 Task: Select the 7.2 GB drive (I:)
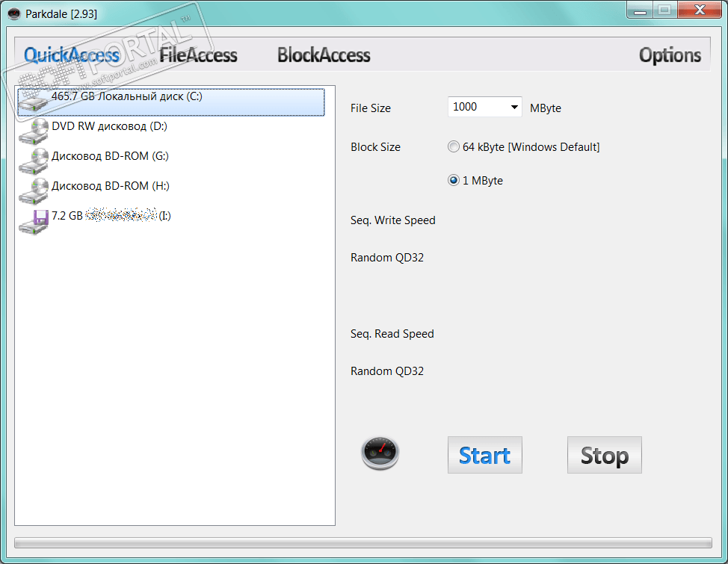[111, 216]
